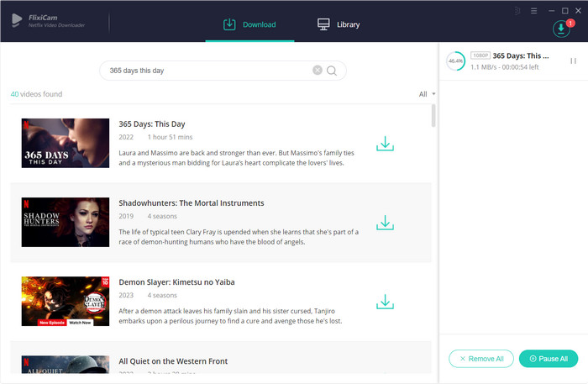Minimize the FlixiCam window

[x=551, y=11]
